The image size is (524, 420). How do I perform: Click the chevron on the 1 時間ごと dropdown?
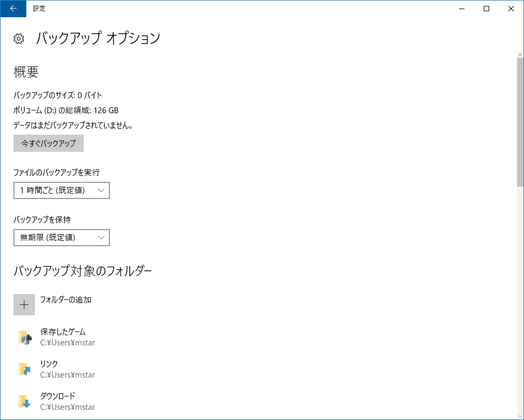pos(102,190)
